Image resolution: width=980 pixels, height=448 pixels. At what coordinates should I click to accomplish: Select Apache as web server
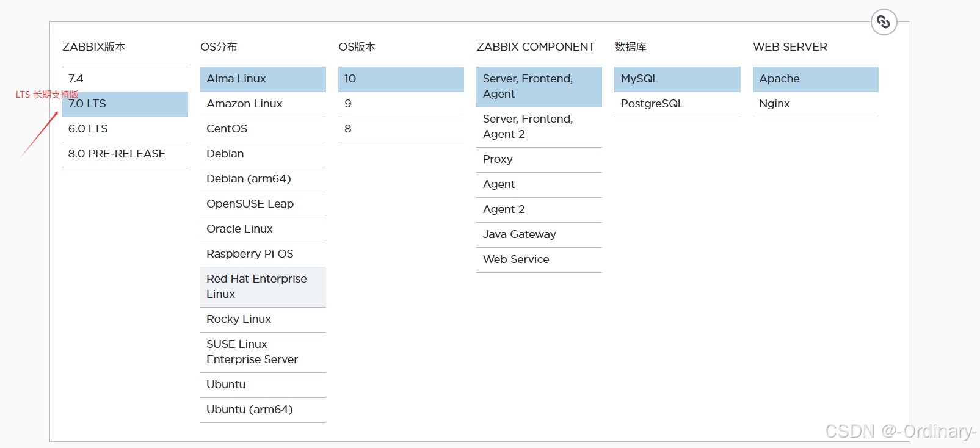click(x=816, y=79)
